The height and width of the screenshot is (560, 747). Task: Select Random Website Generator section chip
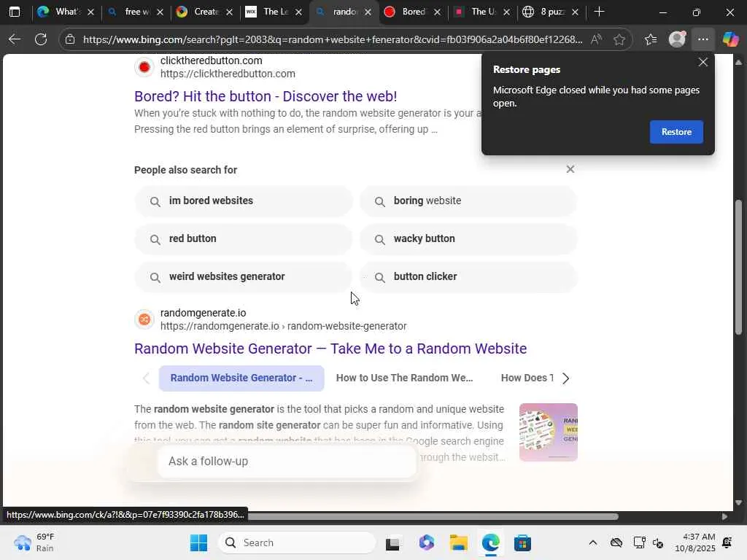[x=241, y=378]
